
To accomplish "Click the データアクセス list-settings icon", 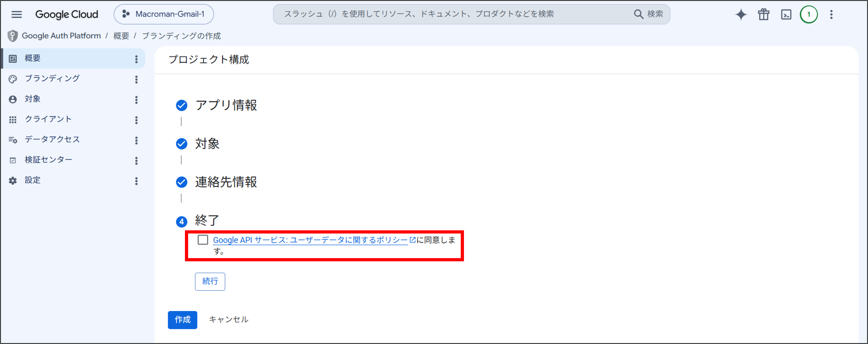I will click(13, 140).
